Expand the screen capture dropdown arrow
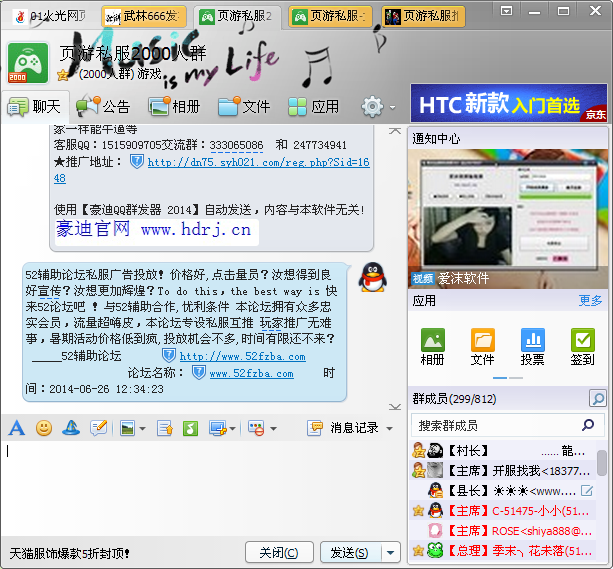This screenshot has width=613, height=569. click(232, 429)
